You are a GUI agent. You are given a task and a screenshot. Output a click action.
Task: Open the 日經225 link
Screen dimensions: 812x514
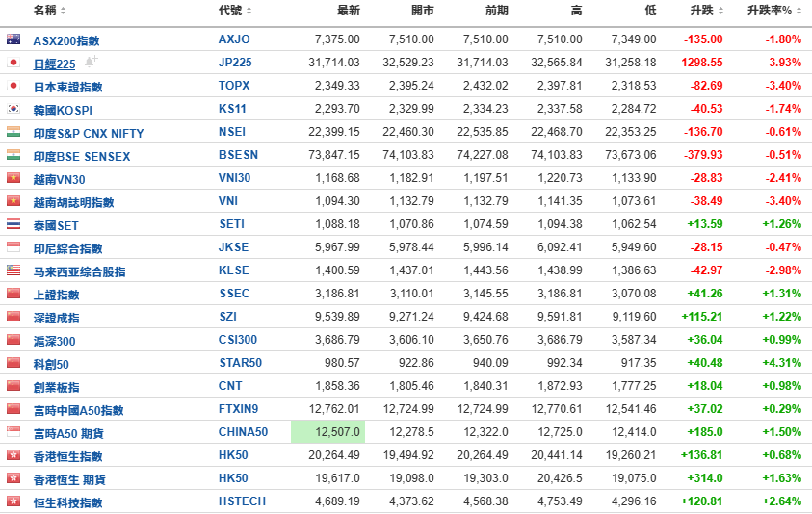(54, 64)
